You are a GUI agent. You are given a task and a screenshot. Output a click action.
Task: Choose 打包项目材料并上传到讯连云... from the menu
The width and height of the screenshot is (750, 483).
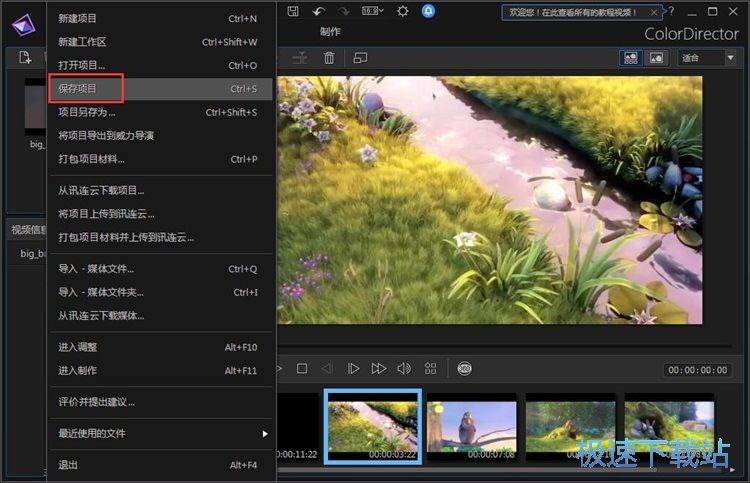coord(161,237)
